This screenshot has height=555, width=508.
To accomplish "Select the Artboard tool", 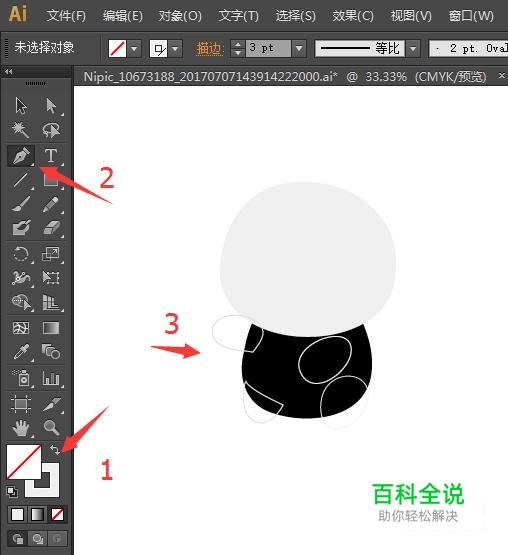I will (x=21, y=404).
